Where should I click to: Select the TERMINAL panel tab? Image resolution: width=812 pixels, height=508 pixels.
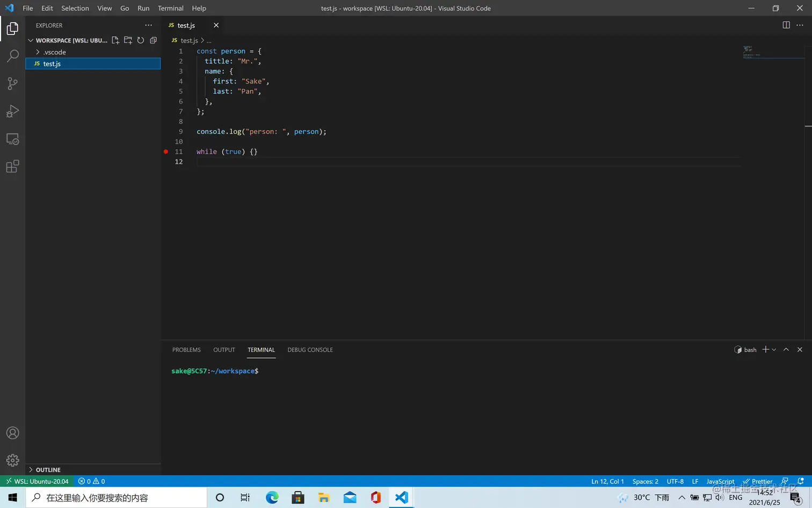coord(261,349)
